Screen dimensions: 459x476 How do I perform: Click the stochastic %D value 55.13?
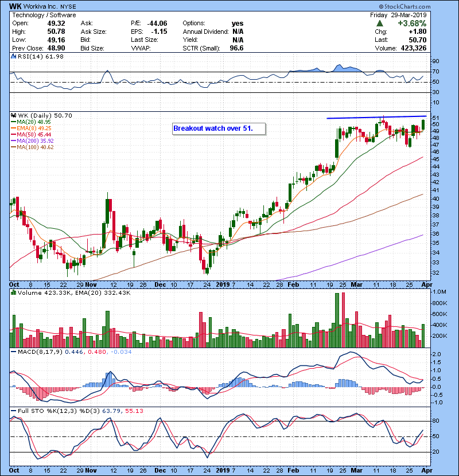[x=134, y=411]
